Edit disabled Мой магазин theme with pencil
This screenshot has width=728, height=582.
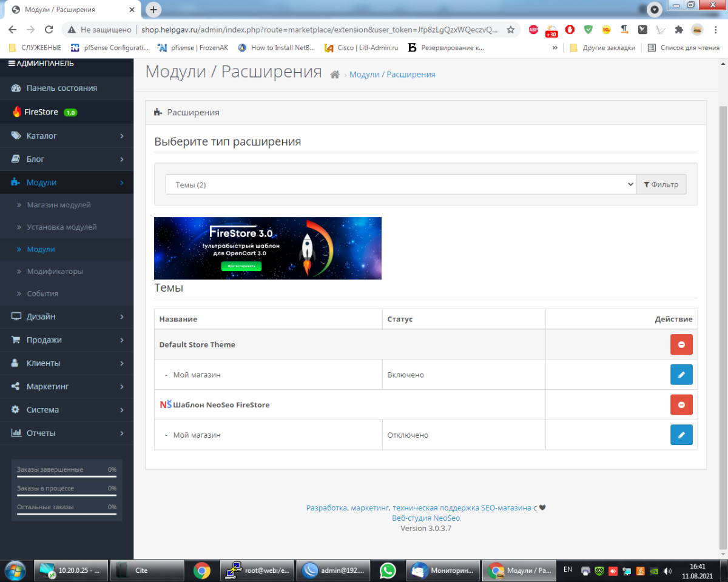click(x=681, y=435)
